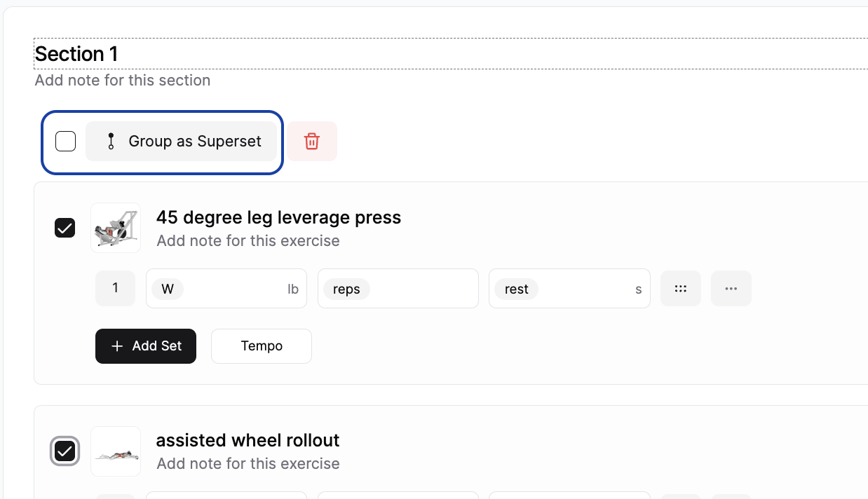Click the rest duration input field
868x499 pixels.
point(569,288)
